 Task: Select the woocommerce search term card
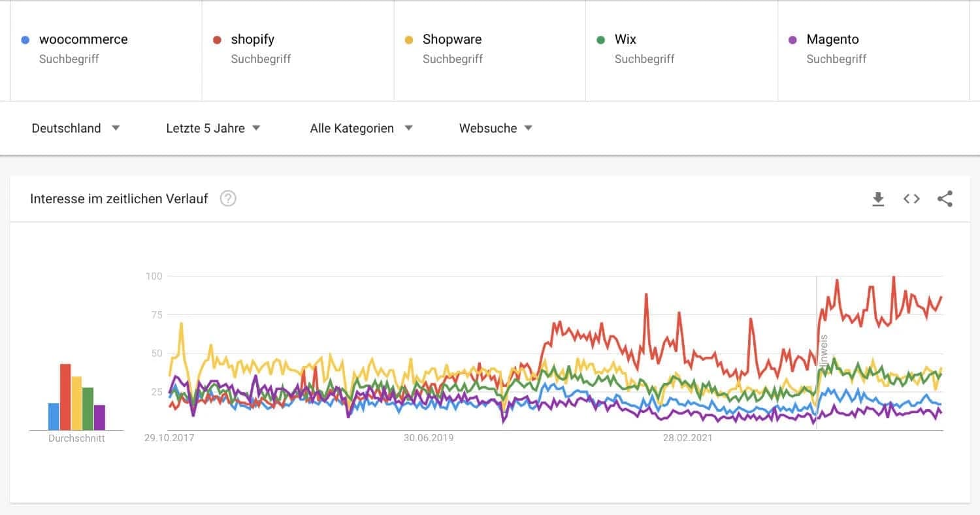(105, 49)
